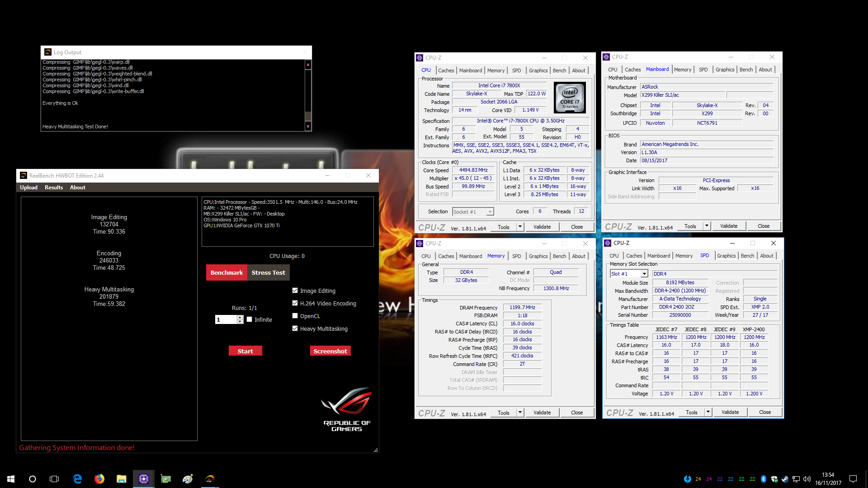This screenshot has width=868, height=488.
Task: Click the red Benchmark button
Action: (x=226, y=272)
